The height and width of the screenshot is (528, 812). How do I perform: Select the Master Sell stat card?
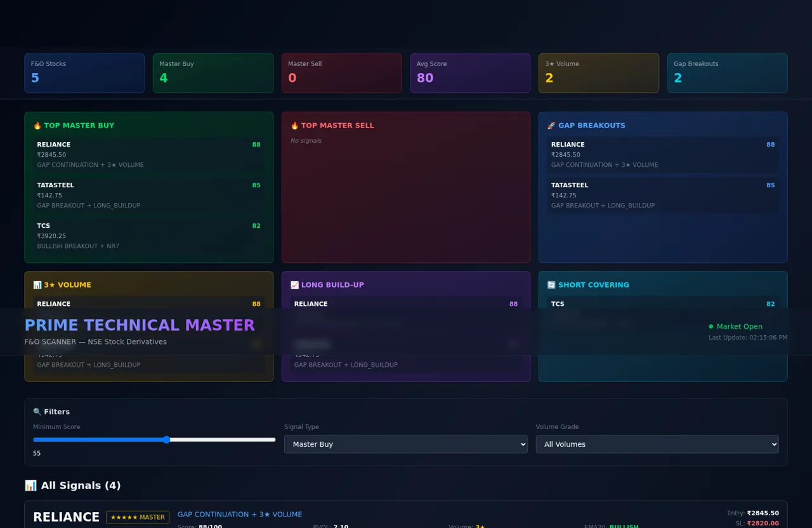pos(342,73)
